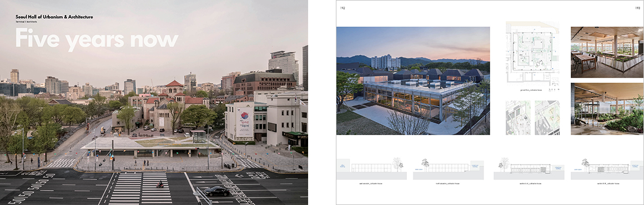The width and height of the screenshot is (644, 205).
Task: Click the 'Five years now' headline
Action: (x=97, y=39)
